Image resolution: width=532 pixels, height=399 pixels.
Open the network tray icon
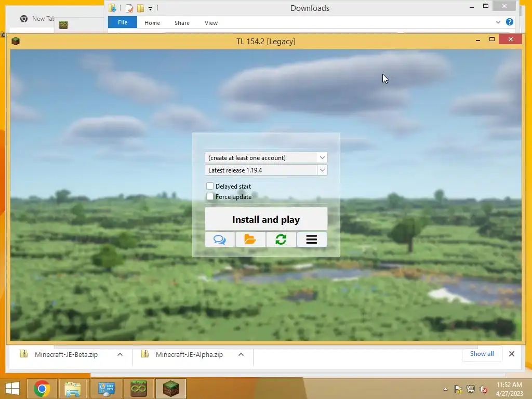471,389
